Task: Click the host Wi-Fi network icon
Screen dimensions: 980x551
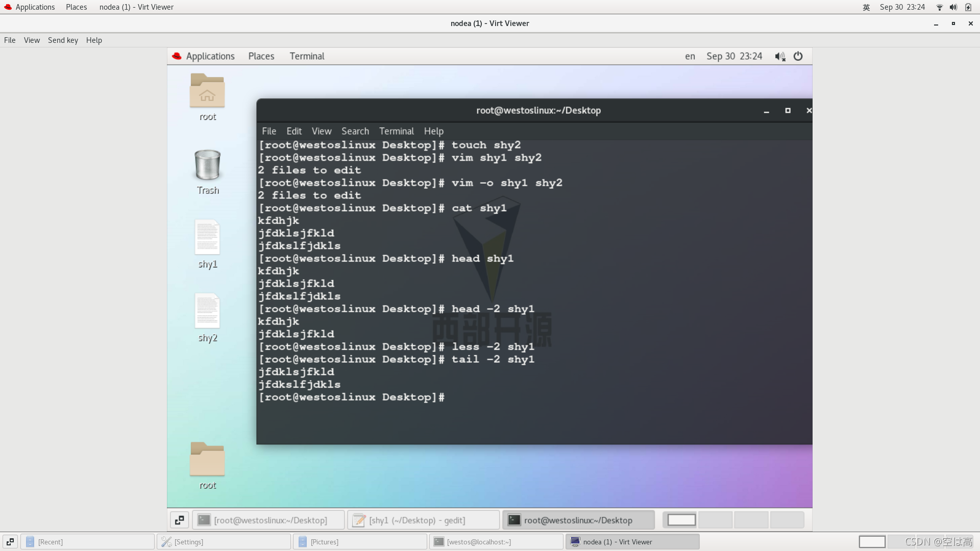Action: [x=939, y=7]
